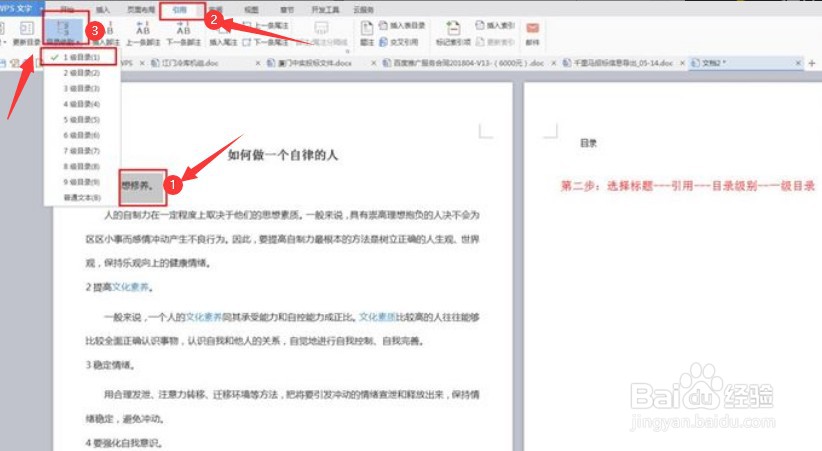
Task: Switch to the 视图 (View) ribbon tab
Action: (x=252, y=10)
